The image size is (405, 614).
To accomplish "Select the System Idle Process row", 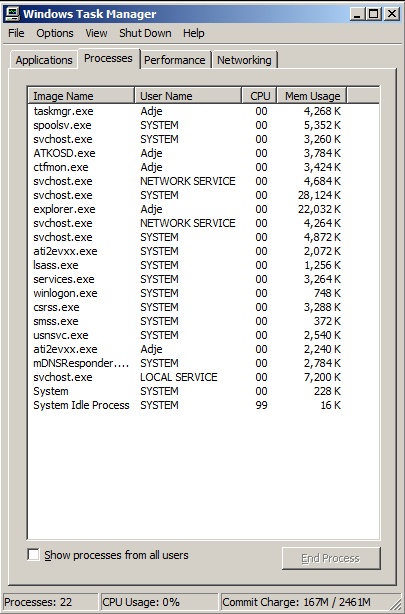I will (x=187, y=405).
